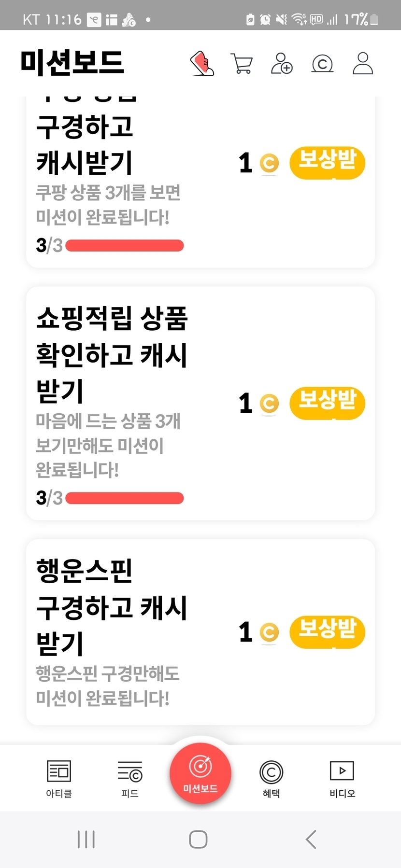Open the 비디오 tab
Image resolution: width=401 pixels, height=868 pixels.
click(x=342, y=778)
